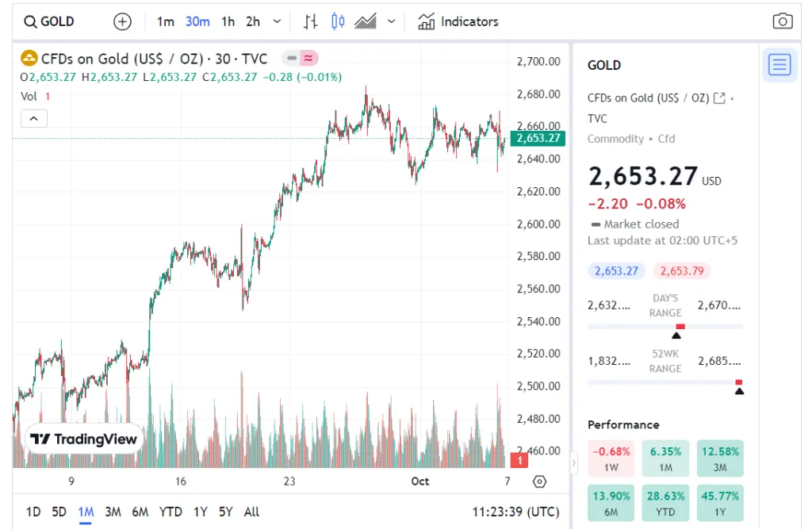The image size is (812, 529).
Task: Click the 1W performance tile -0.68%
Action: 611,458
